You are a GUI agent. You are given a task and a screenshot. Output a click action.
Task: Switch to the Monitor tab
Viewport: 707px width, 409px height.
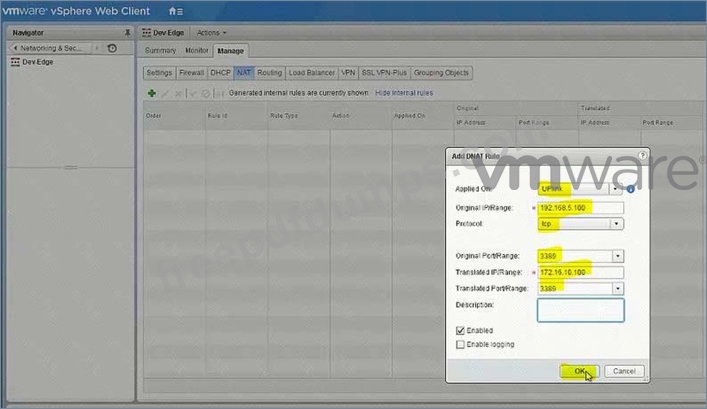[x=197, y=51]
